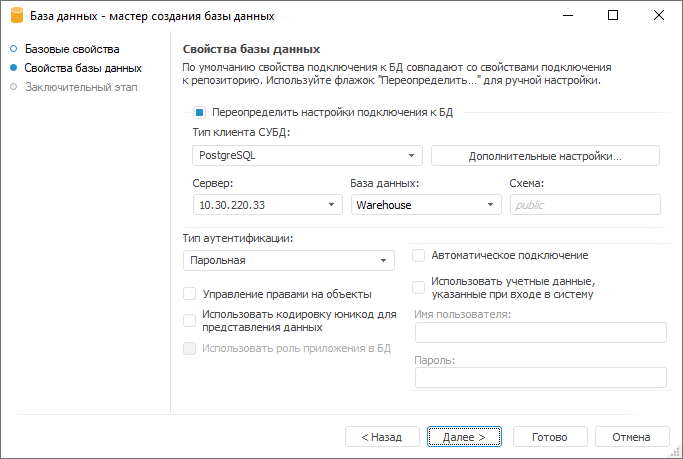Focus the Имя пользователя field

(x=540, y=333)
